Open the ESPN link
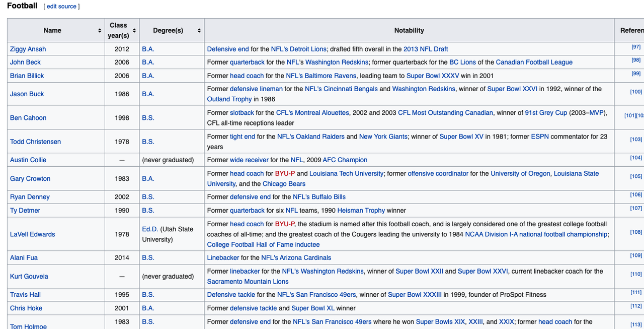 pyautogui.click(x=540, y=136)
